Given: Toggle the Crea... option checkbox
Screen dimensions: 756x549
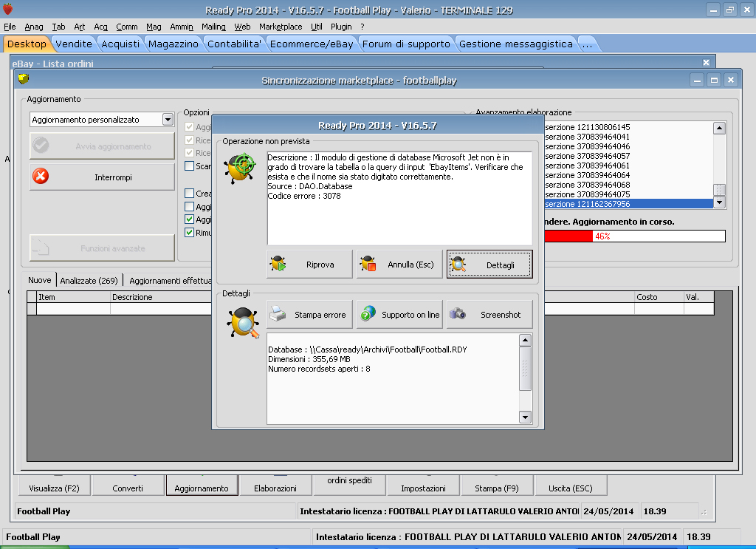Looking at the screenshot, I should coord(190,193).
